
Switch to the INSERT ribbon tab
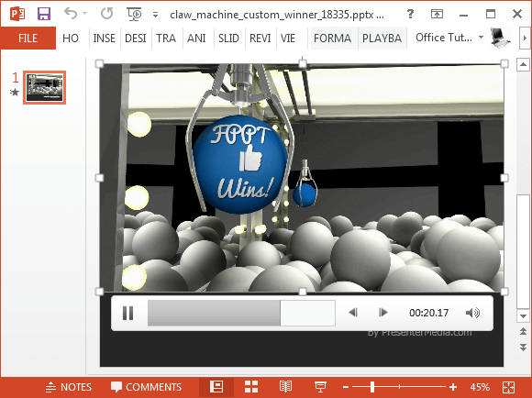point(105,38)
